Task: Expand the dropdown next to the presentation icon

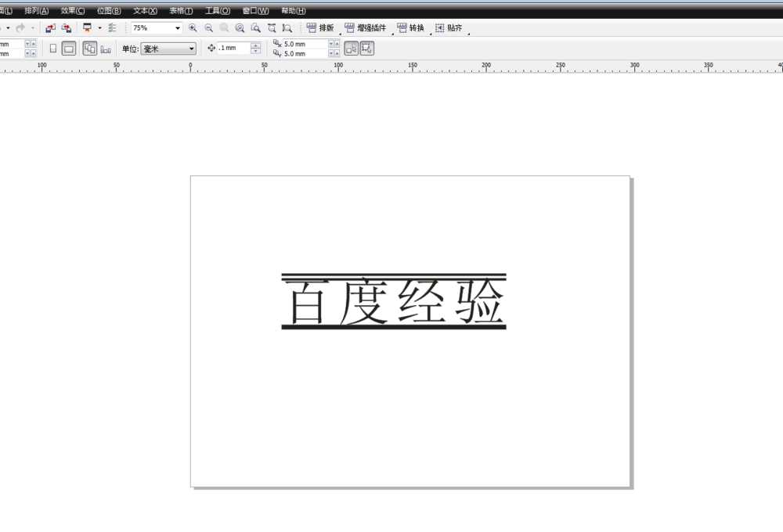Action: [98, 27]
